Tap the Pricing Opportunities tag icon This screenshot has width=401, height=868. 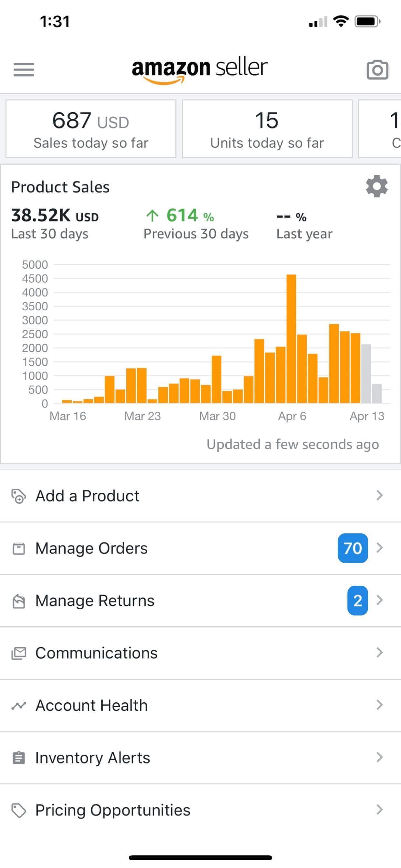18,811
